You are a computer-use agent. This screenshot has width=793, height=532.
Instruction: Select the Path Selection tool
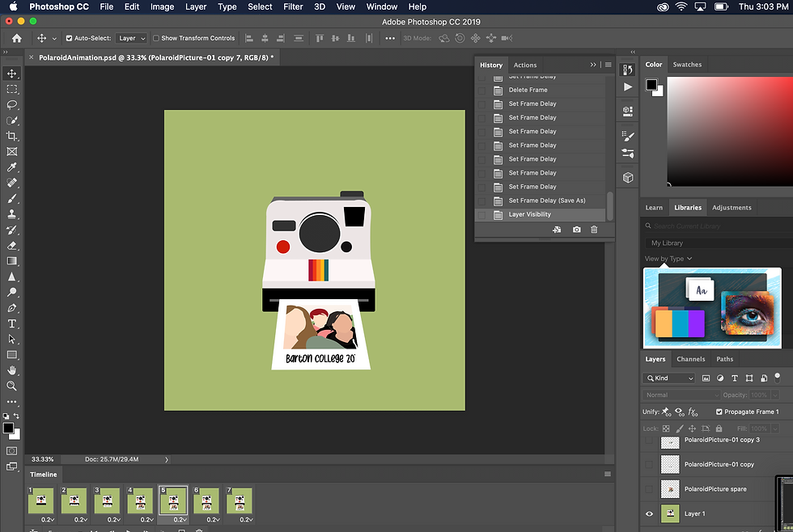coord(11,339)
